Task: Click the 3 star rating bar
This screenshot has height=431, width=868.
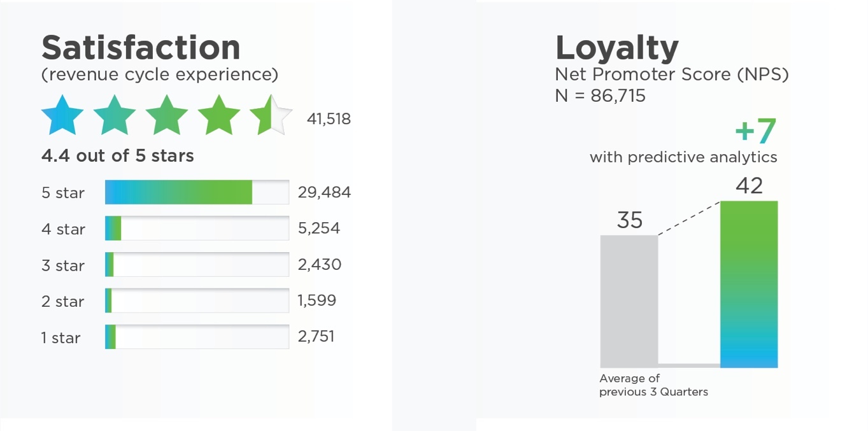Action: (x=197, y=265)
